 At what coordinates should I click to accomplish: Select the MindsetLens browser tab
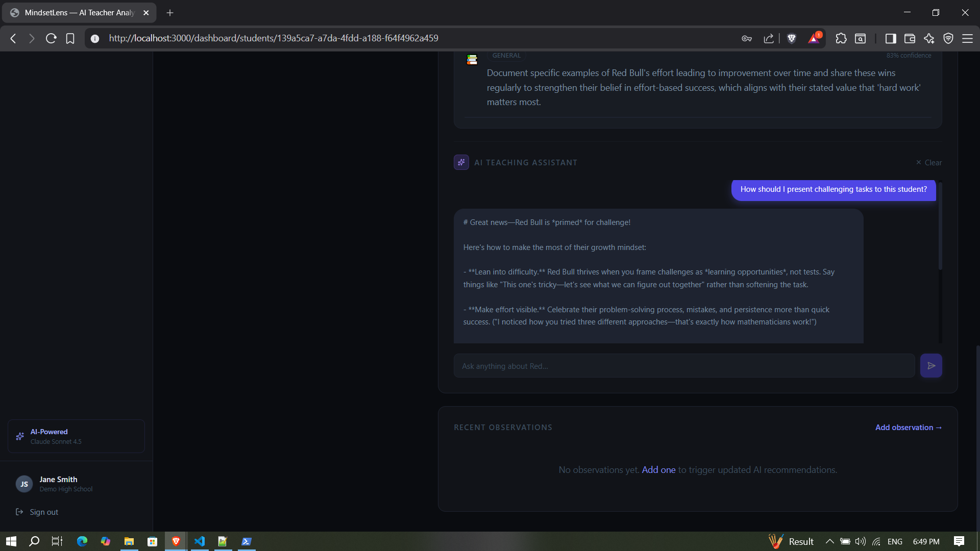[x=79, y=13]
